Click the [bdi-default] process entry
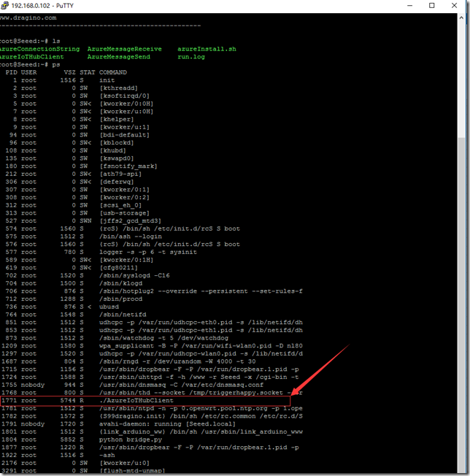This screenshot has height=476, width=470. point(124,135)
